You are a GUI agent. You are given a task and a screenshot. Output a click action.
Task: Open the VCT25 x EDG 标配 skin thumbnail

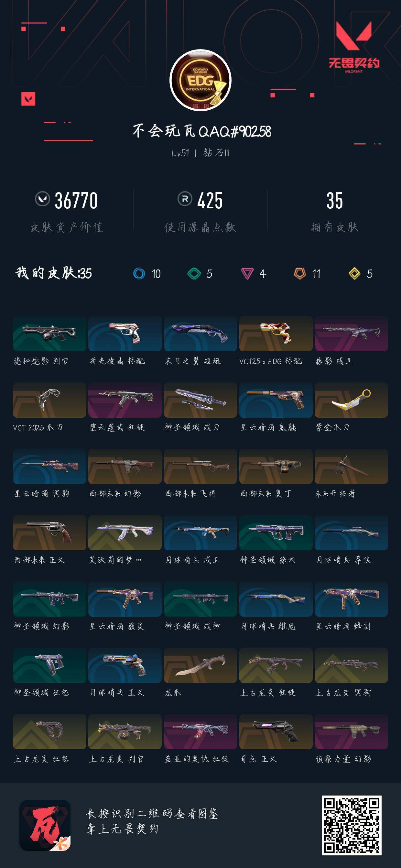coord(276,334)
